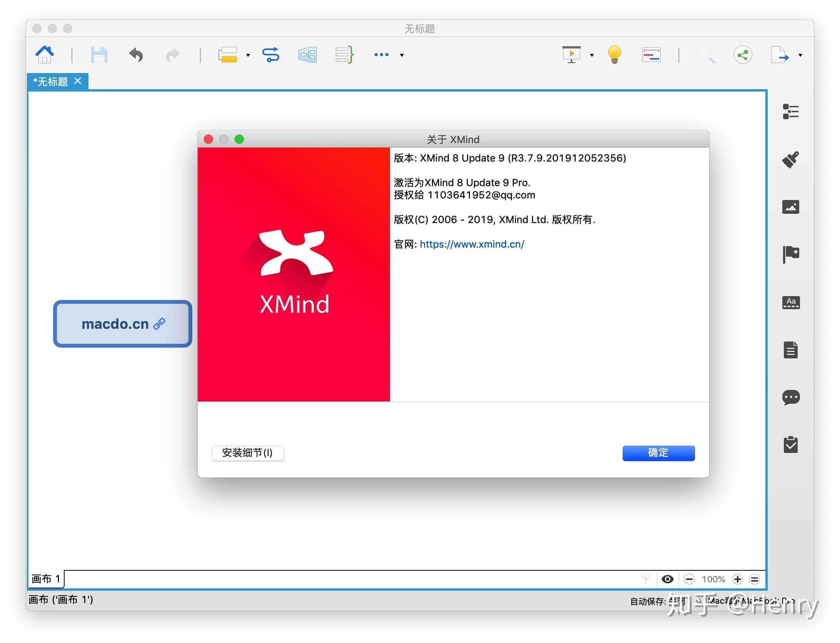Add a summary bracket icon
The image size is (840, 643).
point(344,55)
